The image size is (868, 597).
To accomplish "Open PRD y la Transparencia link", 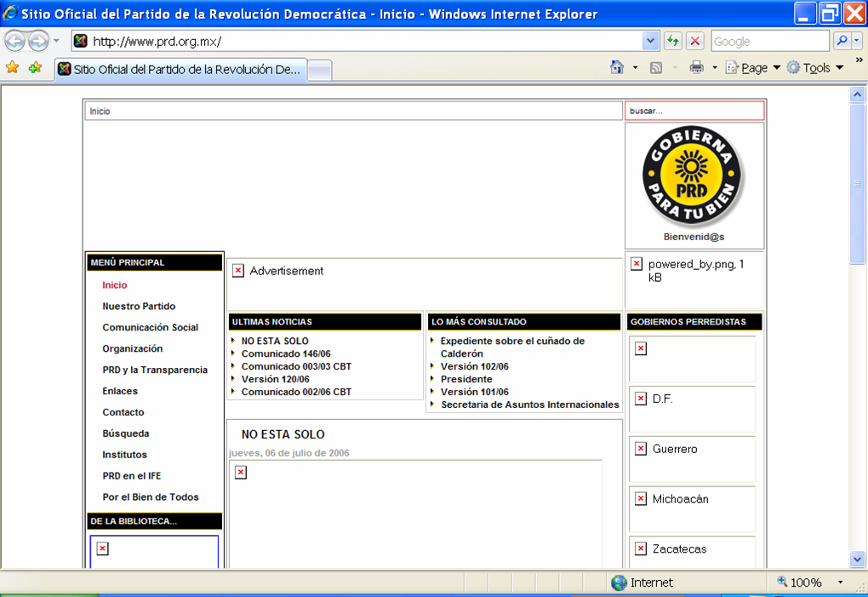I will coord(155,370).
